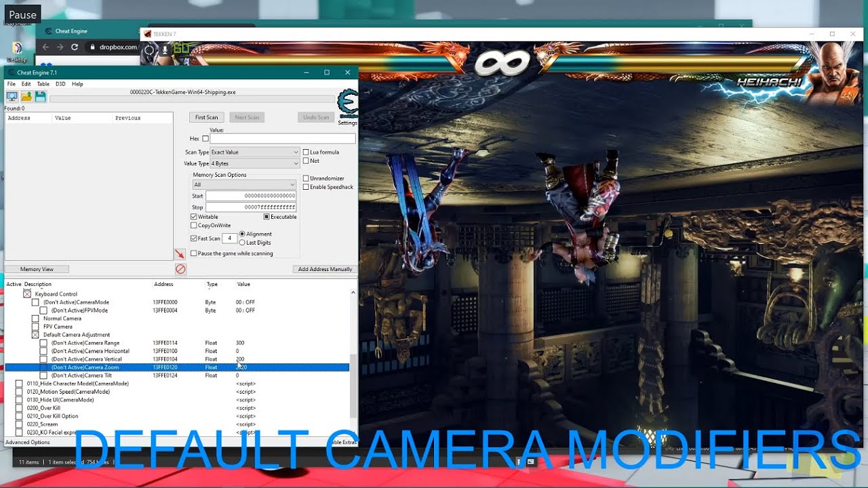
Task: Open the D3D menu
Action: tap(60, 84)
